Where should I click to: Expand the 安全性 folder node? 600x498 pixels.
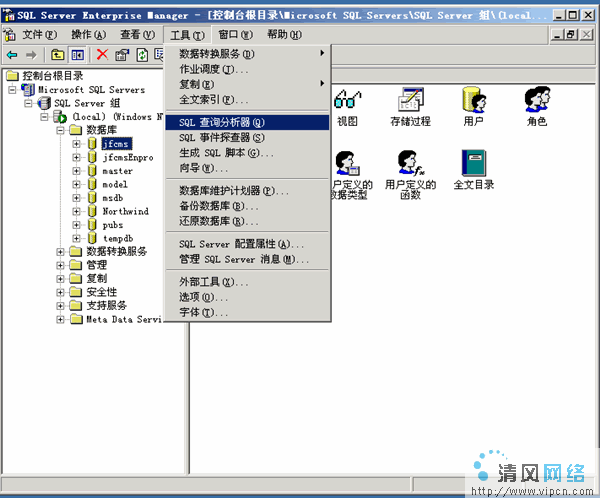(x=60, y=292)
